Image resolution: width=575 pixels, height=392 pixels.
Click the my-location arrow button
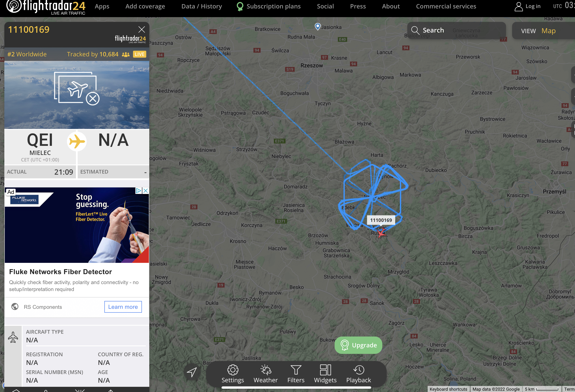pyautogui.click(x=192, y=372)
